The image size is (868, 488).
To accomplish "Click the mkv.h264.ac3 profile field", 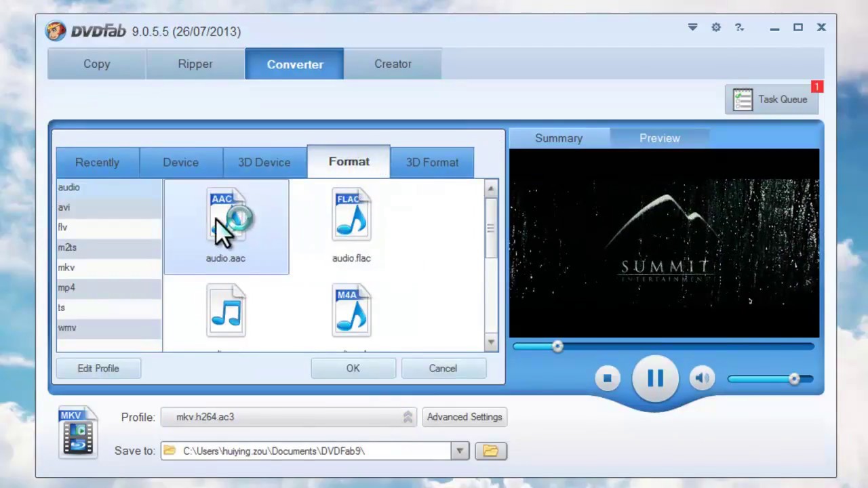I will (289, 417).
